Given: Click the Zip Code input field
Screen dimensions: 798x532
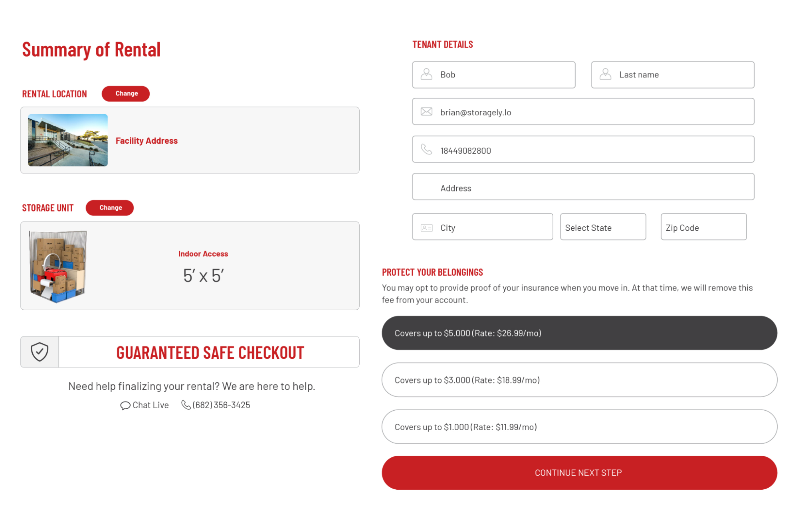Looking at the screenshot, I should tap(703, 227).
